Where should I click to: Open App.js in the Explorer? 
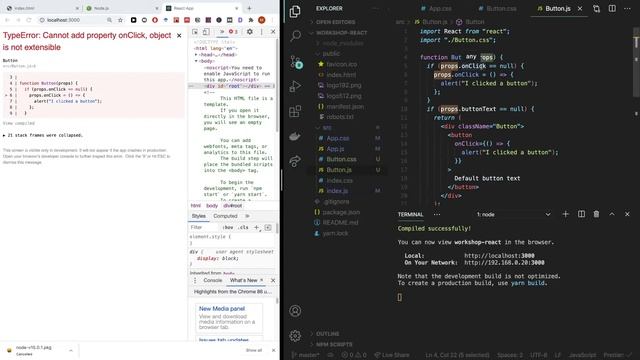(335, 149)
